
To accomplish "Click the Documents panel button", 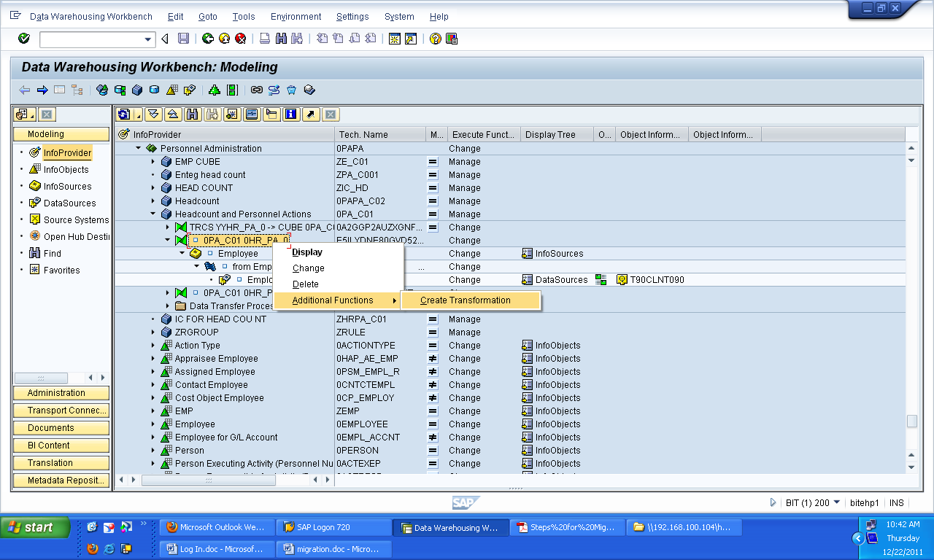I will (x=61, y=428).
